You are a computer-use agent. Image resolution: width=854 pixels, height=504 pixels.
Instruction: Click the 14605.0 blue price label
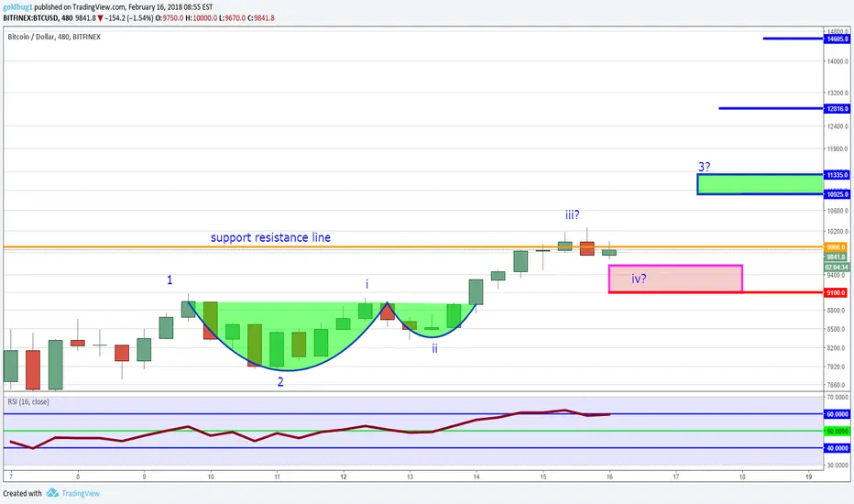tap(837, 38)
